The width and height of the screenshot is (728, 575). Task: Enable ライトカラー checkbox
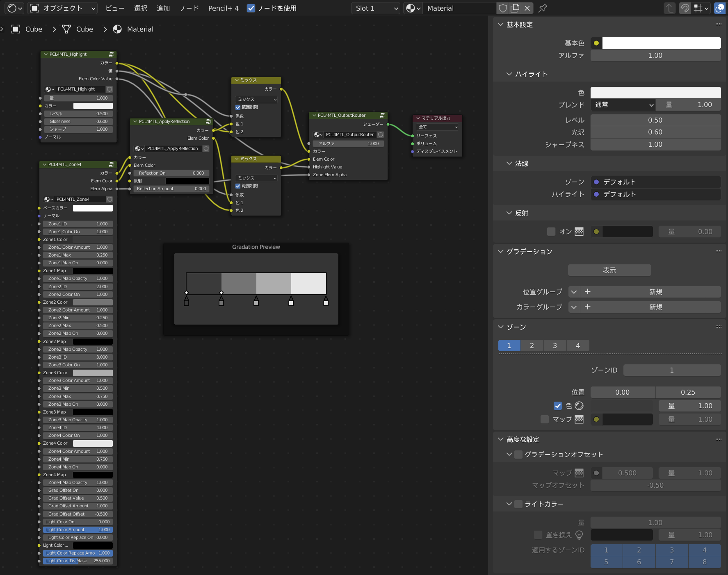click(x=518, y=504)
